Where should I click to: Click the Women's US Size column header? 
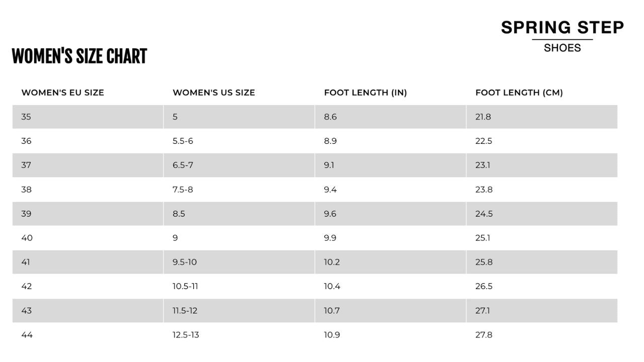point(214,93)
